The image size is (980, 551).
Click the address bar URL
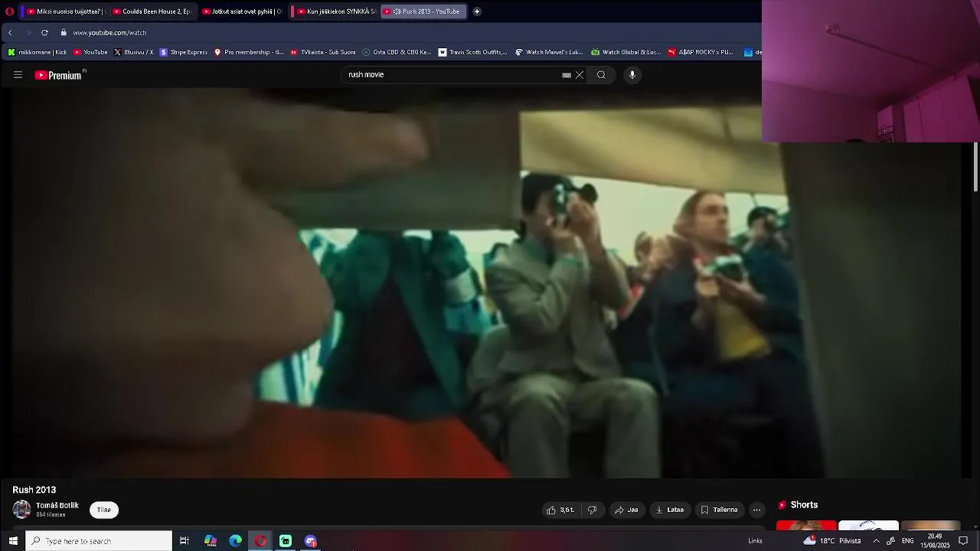(x=109, y=33)
